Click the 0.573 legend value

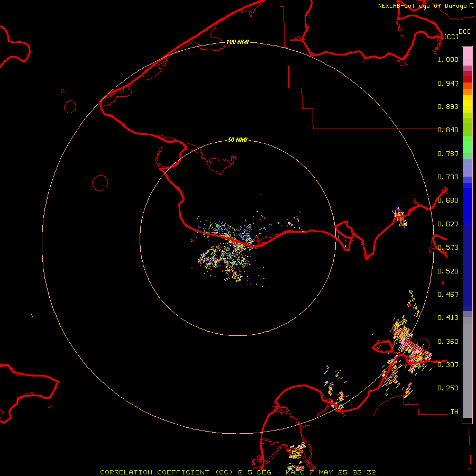click(448, 248)
